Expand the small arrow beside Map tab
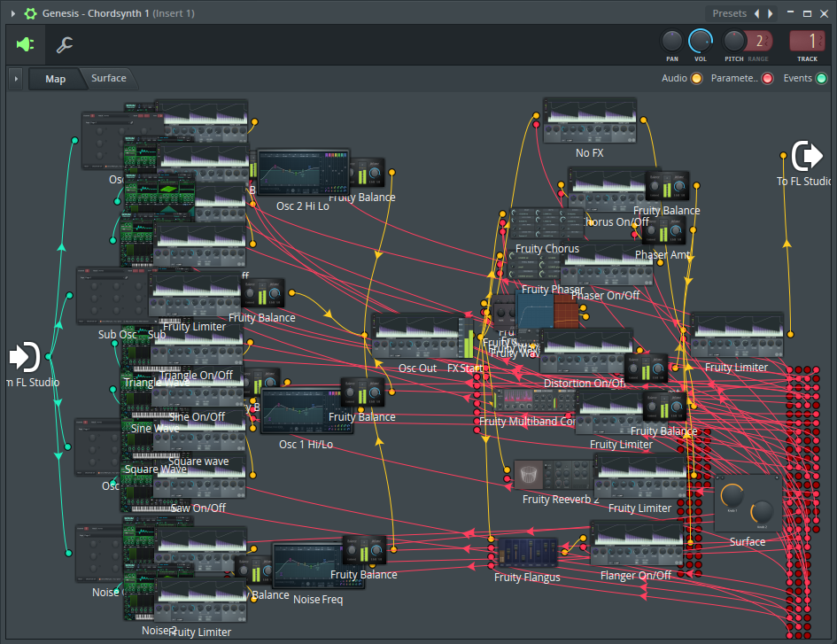The height and width of the screenshot is (644, 837). [16, 79]
